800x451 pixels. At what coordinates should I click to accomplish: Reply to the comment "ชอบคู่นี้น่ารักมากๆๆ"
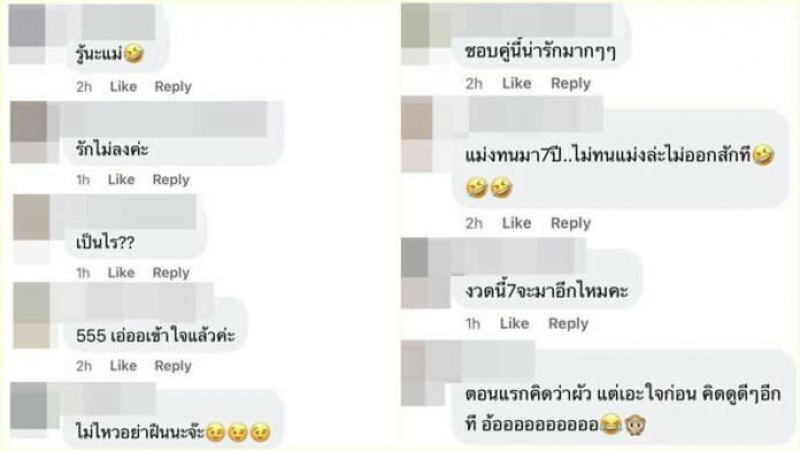[570, 83]
